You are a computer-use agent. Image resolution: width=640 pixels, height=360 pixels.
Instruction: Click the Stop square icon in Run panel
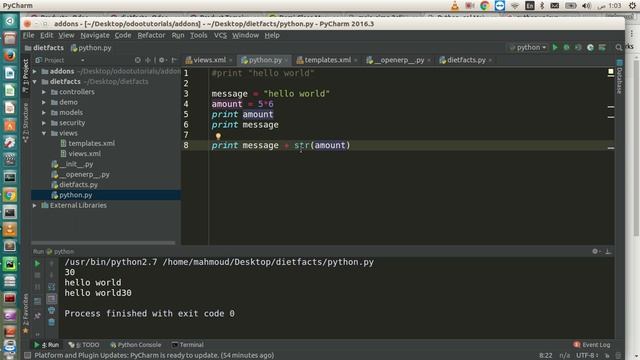click(37, 276)
